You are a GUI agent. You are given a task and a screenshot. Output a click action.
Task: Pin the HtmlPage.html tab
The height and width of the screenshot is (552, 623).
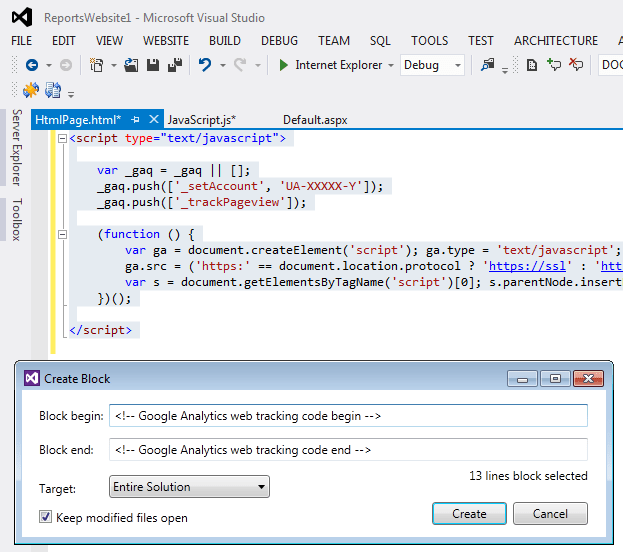137,119
